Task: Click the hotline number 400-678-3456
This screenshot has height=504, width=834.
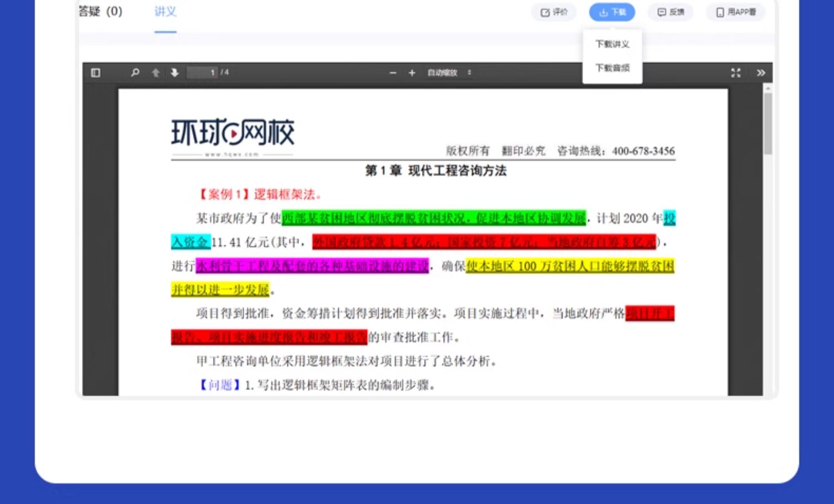Action: tap(643, 151)
